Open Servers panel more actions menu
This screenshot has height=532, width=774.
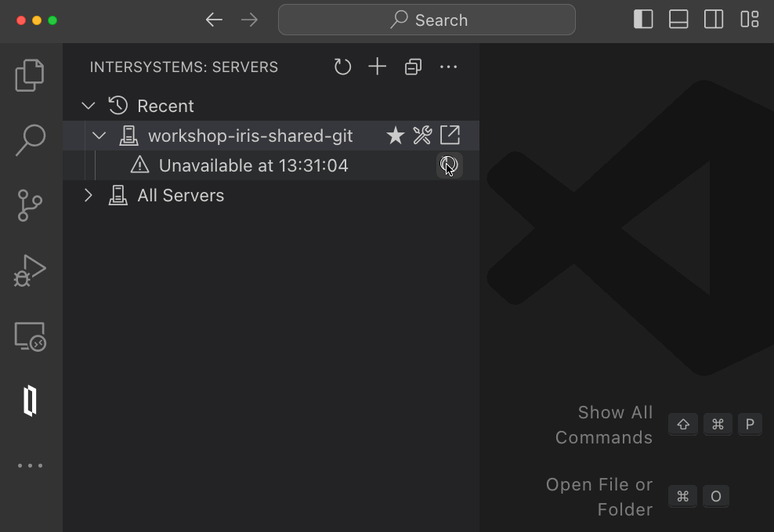[448, 67]
